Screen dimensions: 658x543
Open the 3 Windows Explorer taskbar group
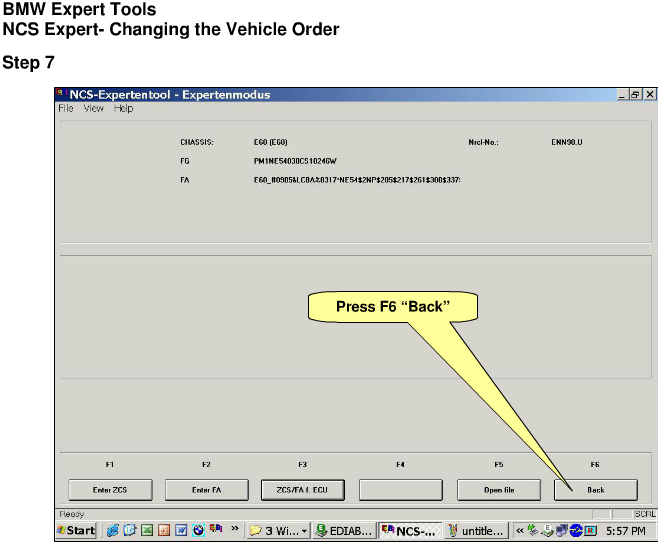(278, 531)
